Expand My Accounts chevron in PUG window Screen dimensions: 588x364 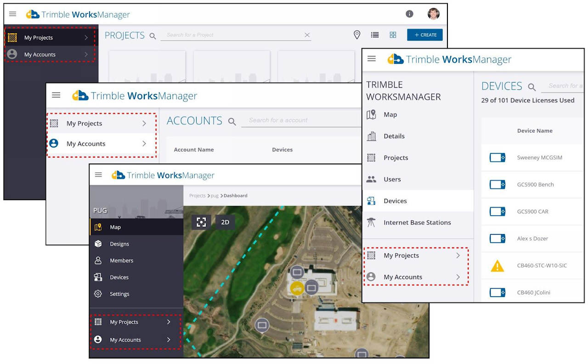(x=169, y=340)
